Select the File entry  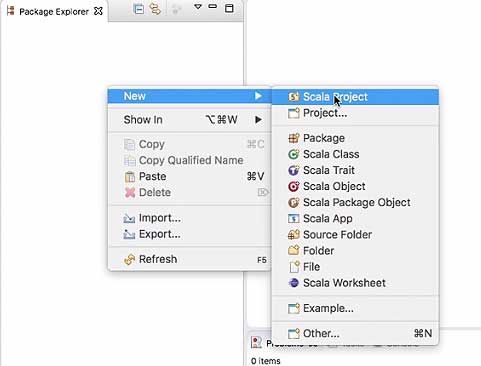pos(355,267)
